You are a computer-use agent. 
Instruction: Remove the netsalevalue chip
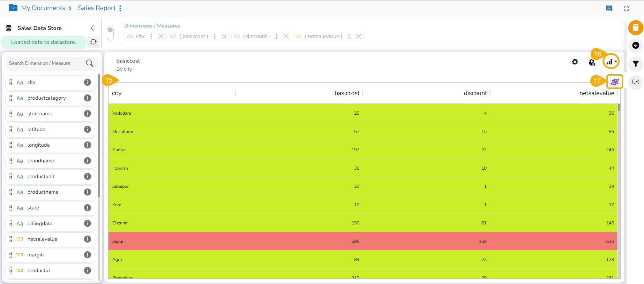coord(359,36)
